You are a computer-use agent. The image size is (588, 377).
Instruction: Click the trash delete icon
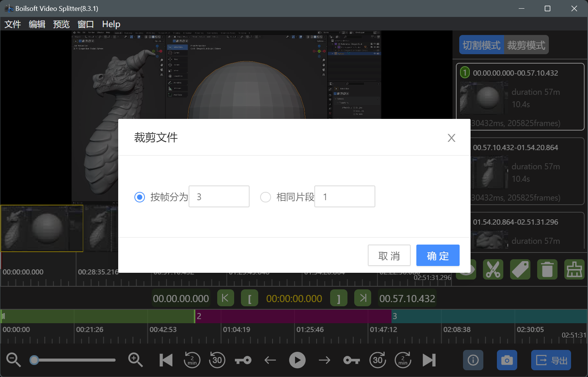click(x=547, y=269)
